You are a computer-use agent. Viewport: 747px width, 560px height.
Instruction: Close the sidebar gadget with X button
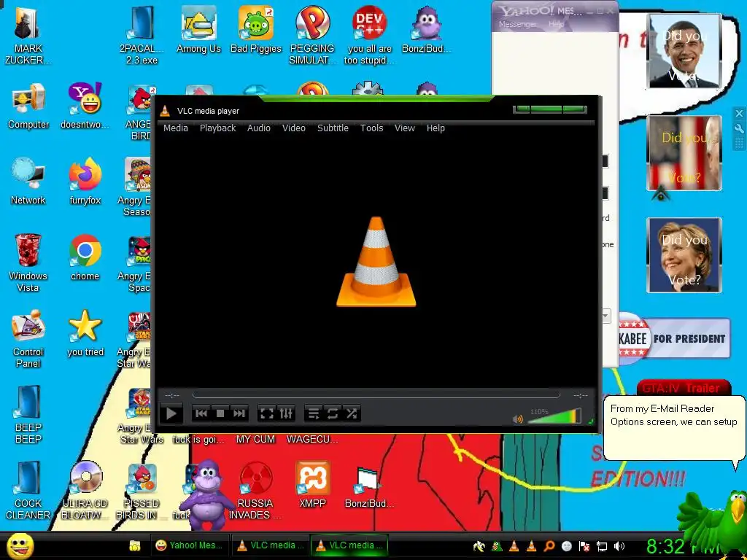[739, 113]
